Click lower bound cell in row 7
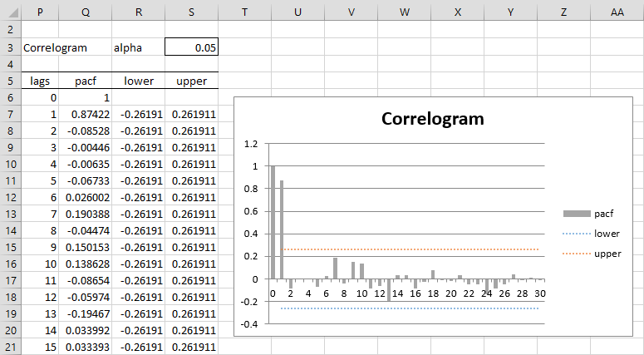The width and height of the screenshot is (644, 355). point(139,114)
